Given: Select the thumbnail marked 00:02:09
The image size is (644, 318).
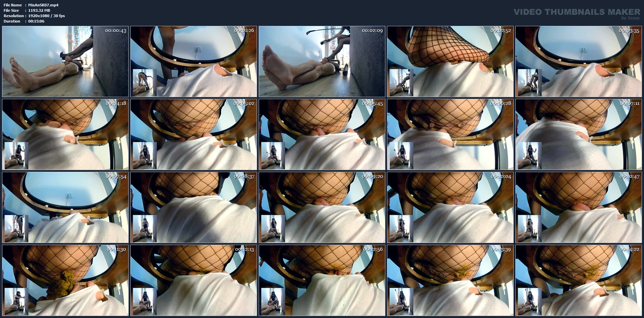Looking at the screenshot, I should [x=322, y=62].
